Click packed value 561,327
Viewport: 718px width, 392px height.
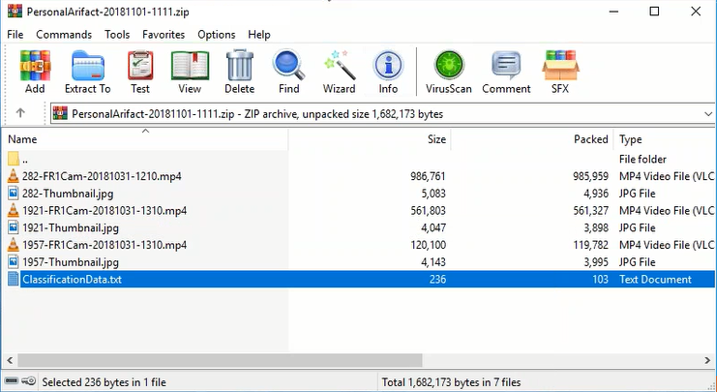pos(591,211)
